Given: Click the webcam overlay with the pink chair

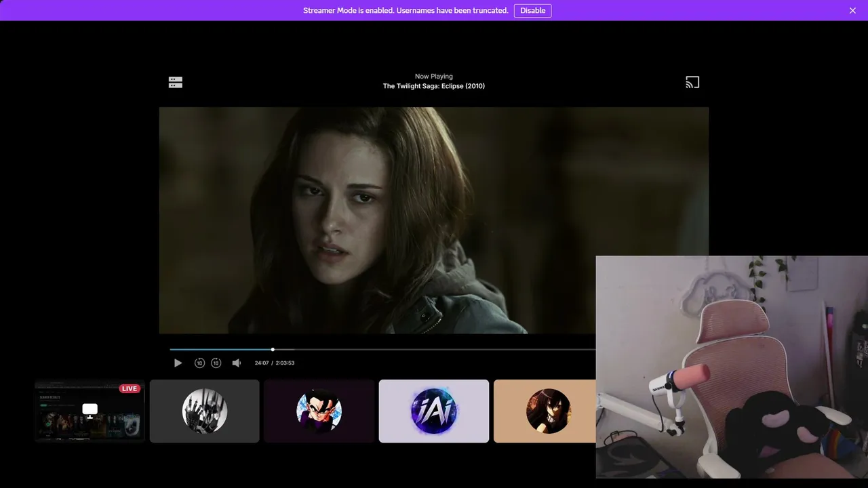Looking at the screenshot, I should (x=732, y=367).
